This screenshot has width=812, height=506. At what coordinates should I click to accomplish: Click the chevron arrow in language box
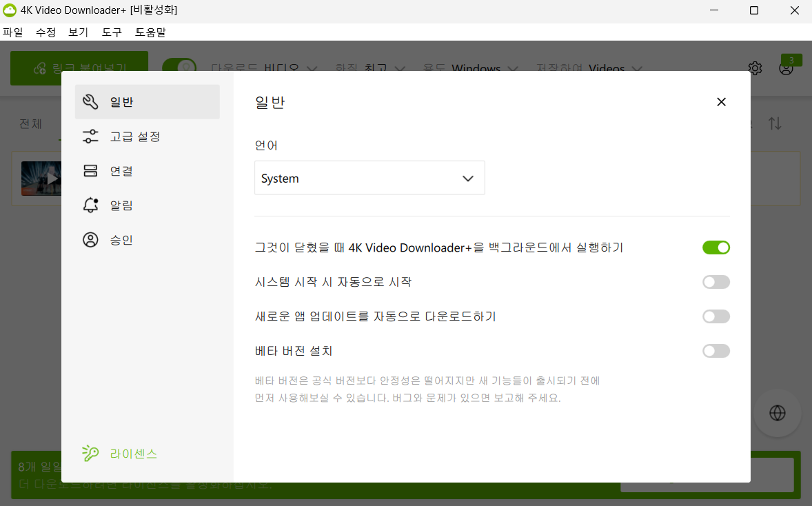pyautogui.click(x=468, y=179)
